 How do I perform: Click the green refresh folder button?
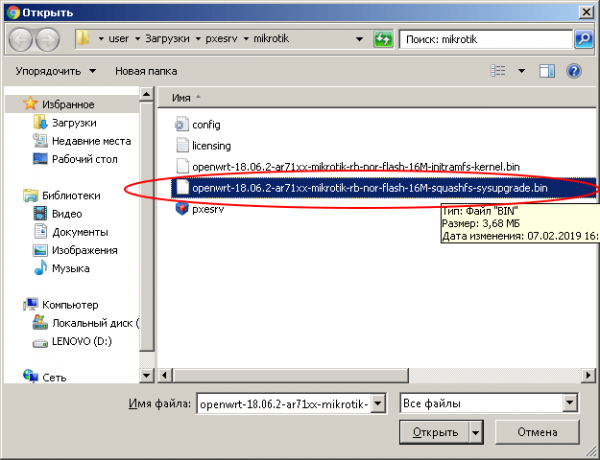382,39
